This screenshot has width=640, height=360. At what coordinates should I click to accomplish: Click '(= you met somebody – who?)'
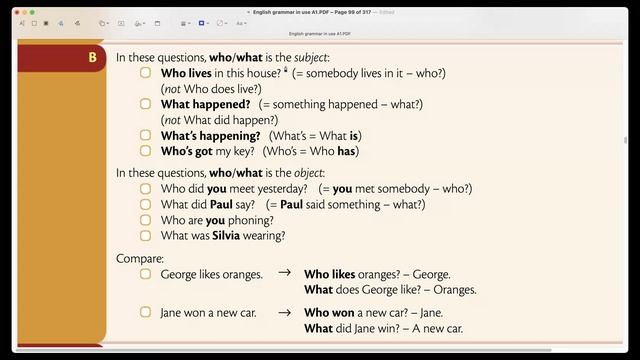click(395, 189)
